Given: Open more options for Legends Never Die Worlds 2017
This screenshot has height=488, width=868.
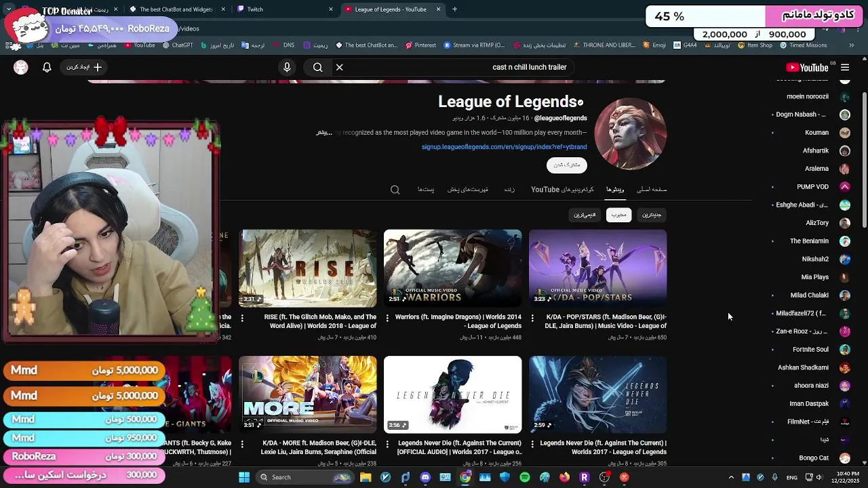Looking at the screenshot, I should pos(532,443).
